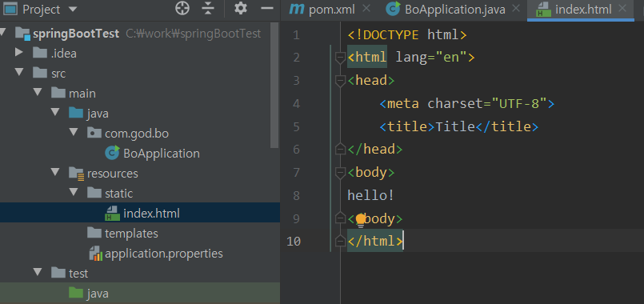The image size is (644, 304).
Task: Place cursor at closing </html> tag
Action: pos(375,241)
